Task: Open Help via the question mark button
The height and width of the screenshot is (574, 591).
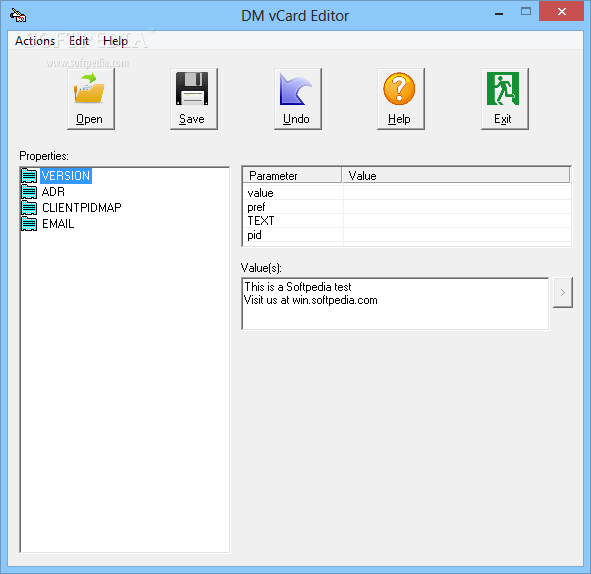Action: coord(401,99)
